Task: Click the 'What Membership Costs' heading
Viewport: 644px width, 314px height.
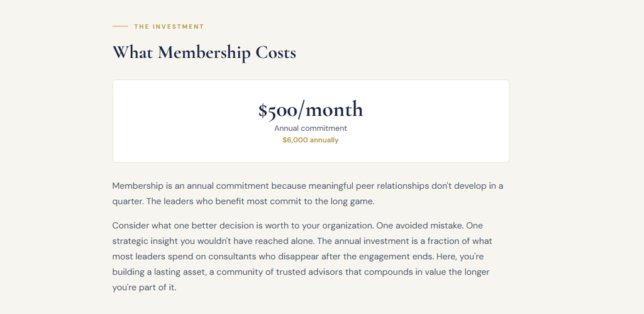Action: (204, 52)
